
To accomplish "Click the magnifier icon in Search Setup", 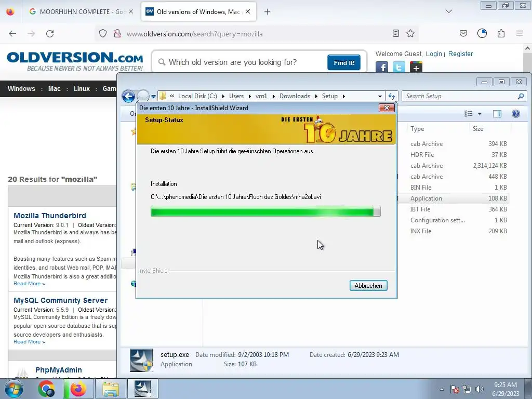I will click(x=521, y=96).
